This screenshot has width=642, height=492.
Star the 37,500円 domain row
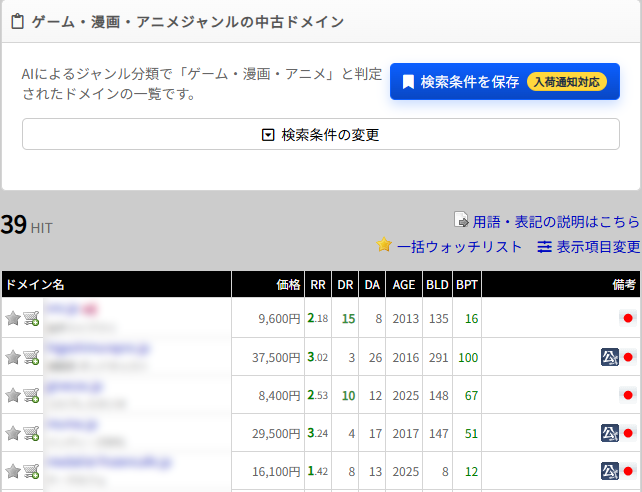click(x=13, y=357)
